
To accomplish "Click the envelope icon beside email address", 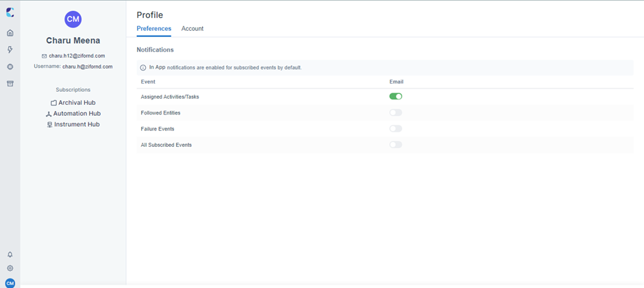I will (x=45, y=56).
